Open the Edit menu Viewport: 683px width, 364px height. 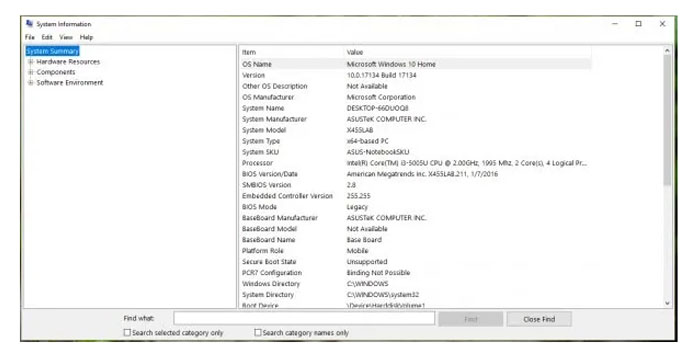pos(47,37)
